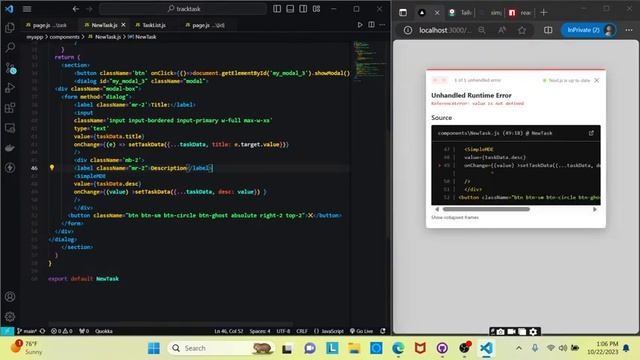Image resolution: width=640 pixels, height=360 pixels.
Task: Close the Unhandled Runtime Error overlay
Action: 597,80
